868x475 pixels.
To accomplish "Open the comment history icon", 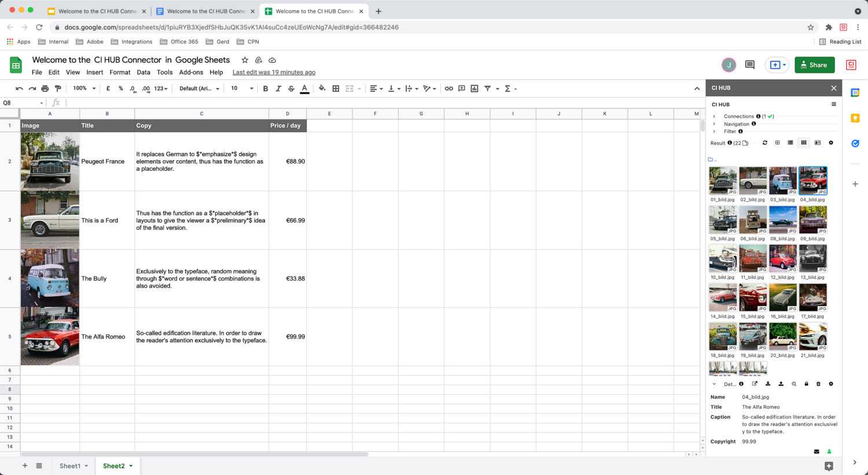I will click(x=749, y=65).
